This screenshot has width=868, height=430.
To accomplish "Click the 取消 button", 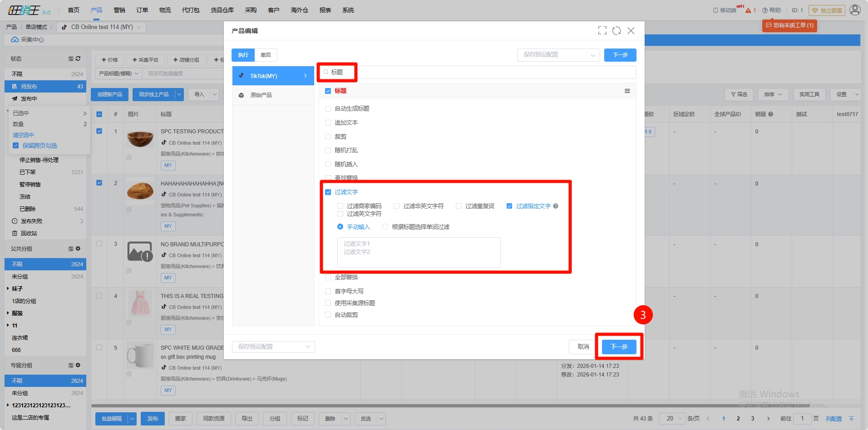I will 583,347.
